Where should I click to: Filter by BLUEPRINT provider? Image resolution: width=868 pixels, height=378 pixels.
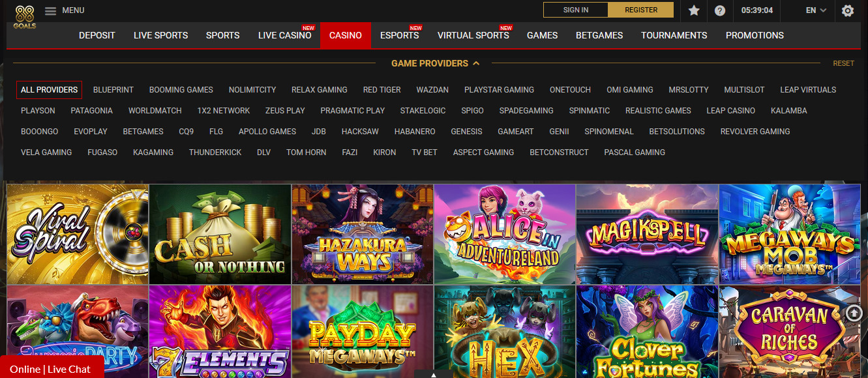point(113,90)
